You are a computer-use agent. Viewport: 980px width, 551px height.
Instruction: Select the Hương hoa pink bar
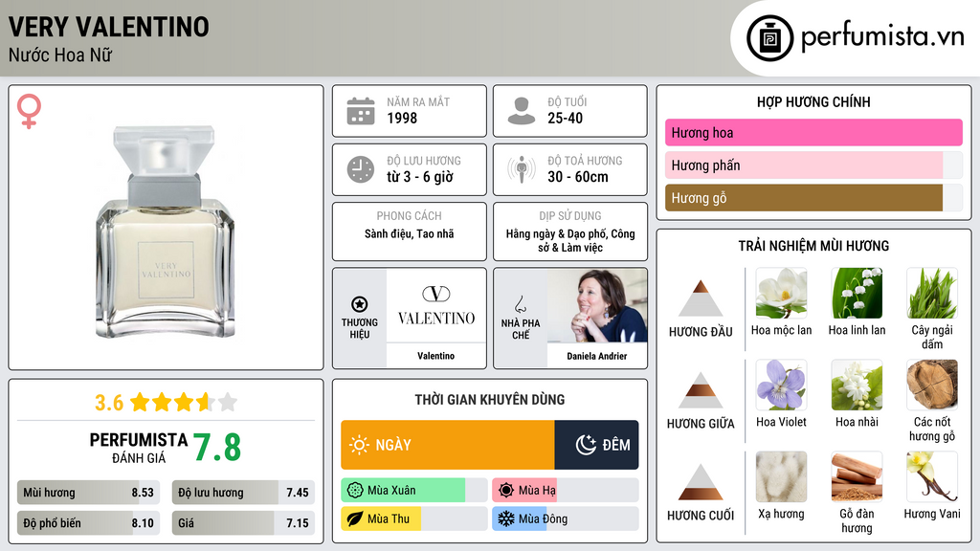(x=813, y=132)
